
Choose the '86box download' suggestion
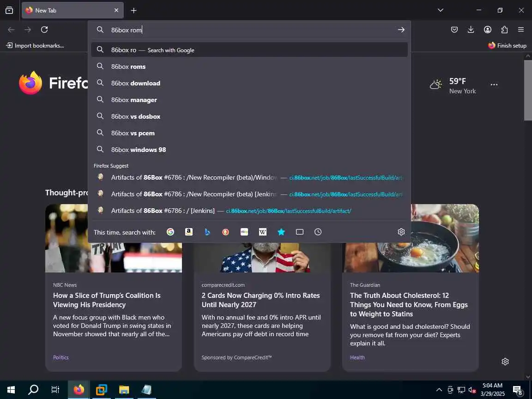click(x=249, y=83)
